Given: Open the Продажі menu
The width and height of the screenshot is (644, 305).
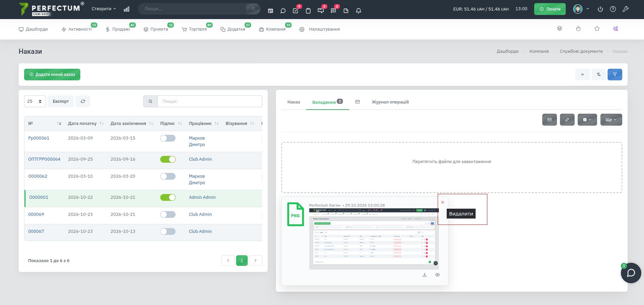Looking at the screenshot, I should (x=118, y=29).
